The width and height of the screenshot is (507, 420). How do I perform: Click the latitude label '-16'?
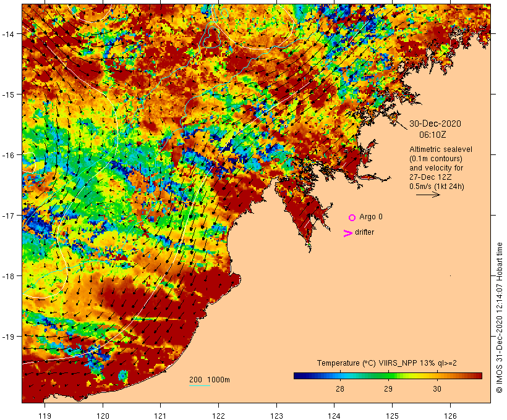7,155
